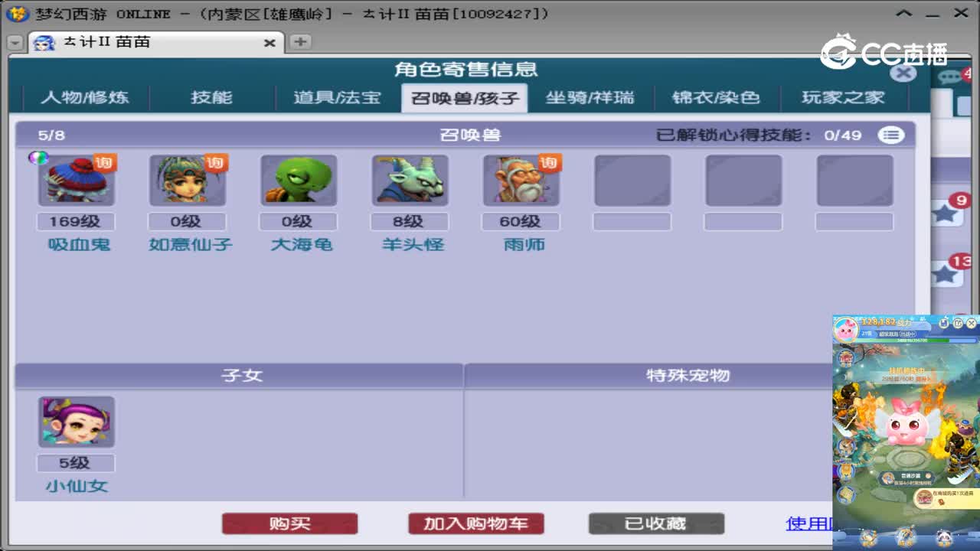Click the 购买 purchase button
Screen dimensions: 980x551
coord(290,523)
